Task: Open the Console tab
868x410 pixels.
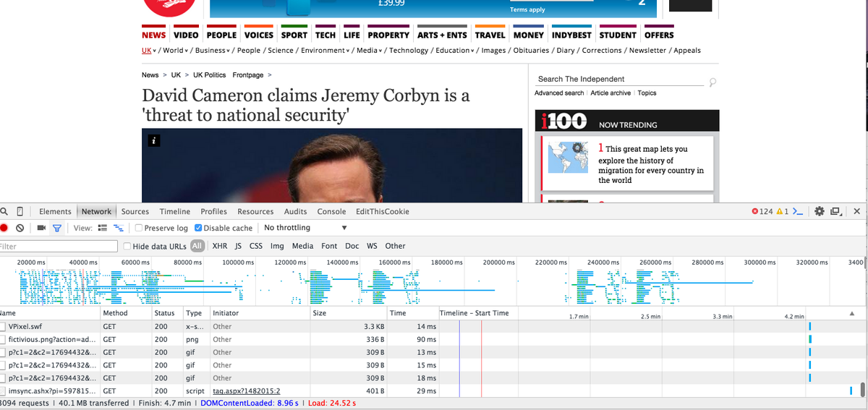Action: click(331, 212)
